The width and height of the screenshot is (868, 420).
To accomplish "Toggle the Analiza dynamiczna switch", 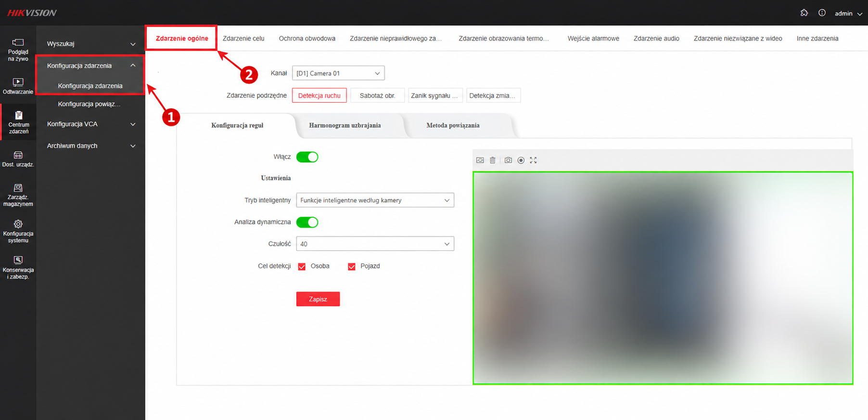I will click(x=307, y=222).
